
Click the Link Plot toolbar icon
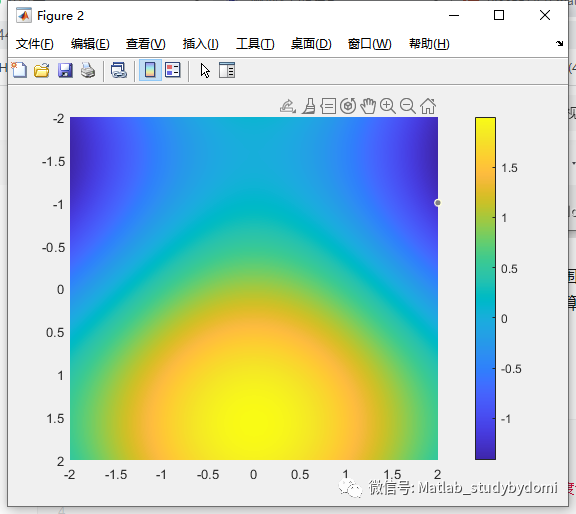[x=119, y=70]
